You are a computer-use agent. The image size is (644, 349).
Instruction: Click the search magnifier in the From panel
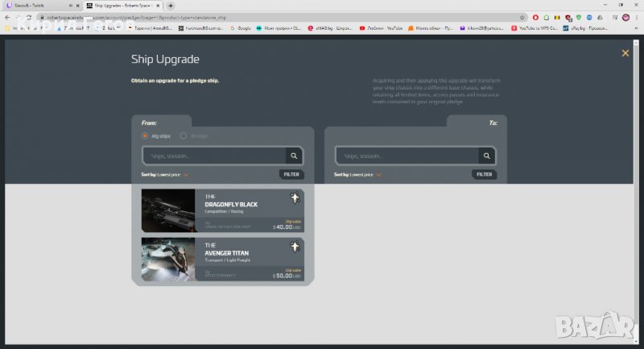click(295, 156)
